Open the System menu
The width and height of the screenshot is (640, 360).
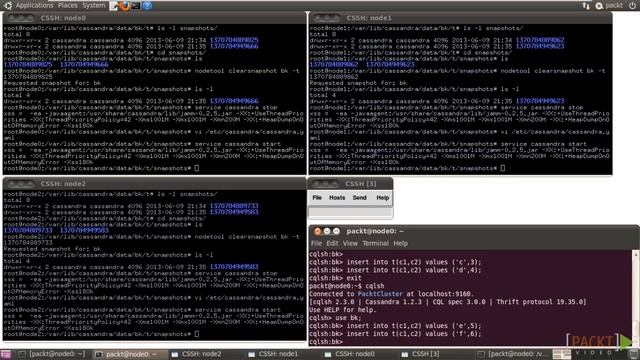[94, 5]
